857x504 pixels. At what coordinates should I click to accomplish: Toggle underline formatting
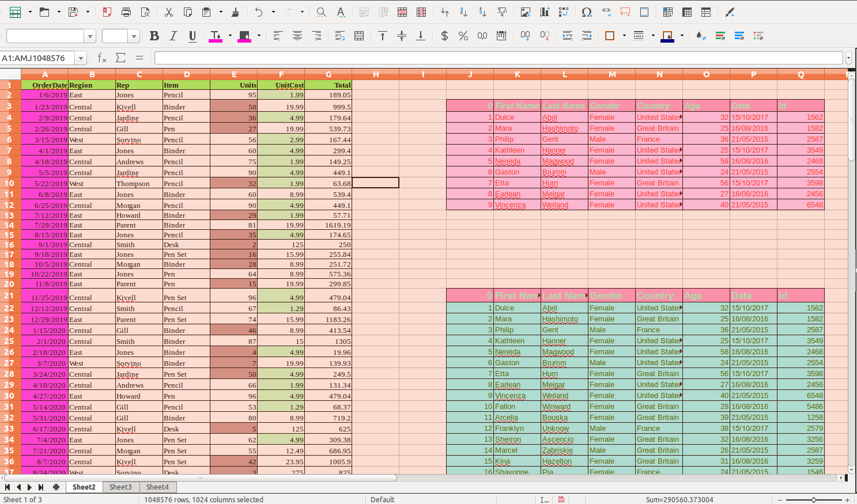click(192, 36)
